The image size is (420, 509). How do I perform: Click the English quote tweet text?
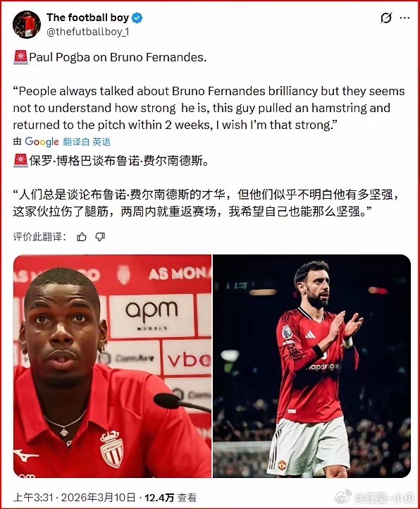click(209, 108)
